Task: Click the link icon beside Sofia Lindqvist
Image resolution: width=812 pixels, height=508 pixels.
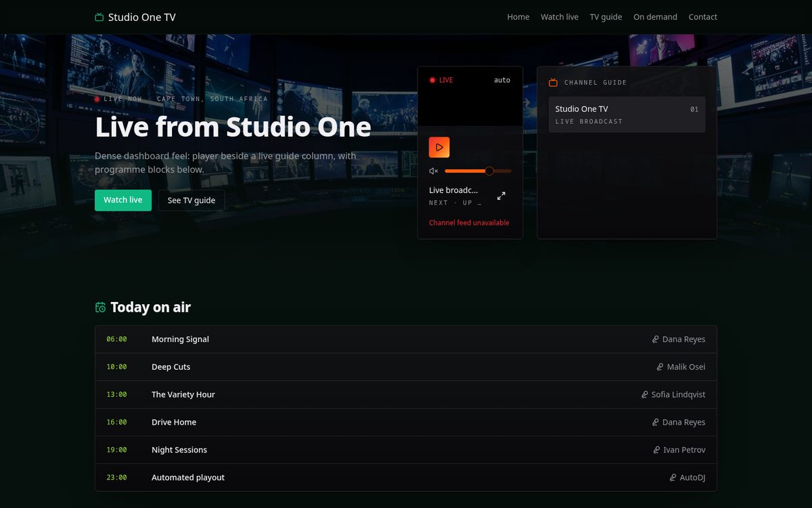Action: point(645,395)
